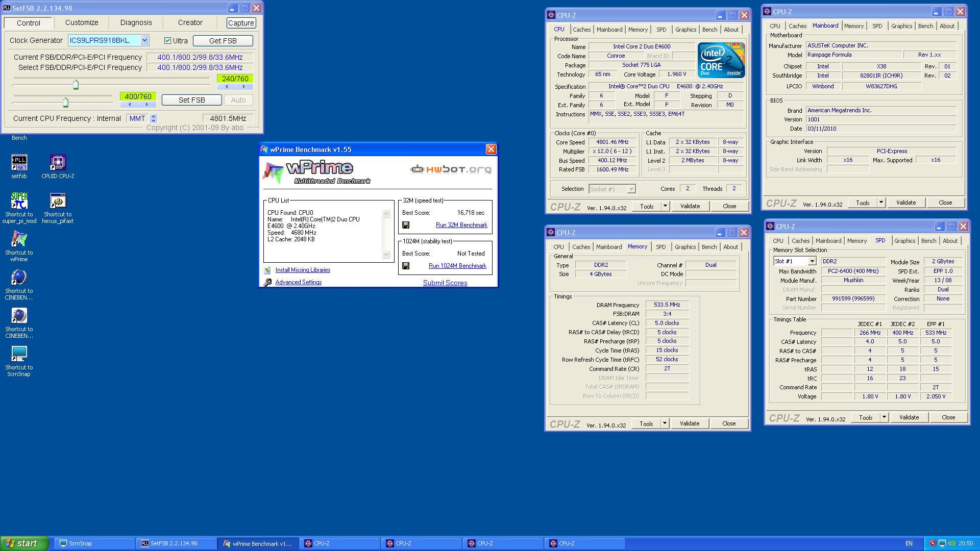This screenshot has height=551, width=980.
Task: Open the hexus_pifast shortcut icon
Action: tap(58, 201)
